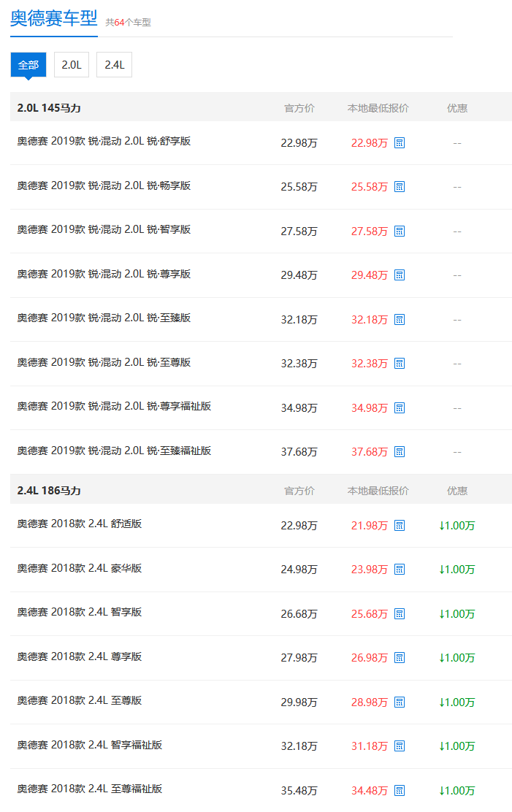Open 奥德赛 2019款 锐·至臻版 model link
This screenshot has height=812, width=512.
pos(104,318)
